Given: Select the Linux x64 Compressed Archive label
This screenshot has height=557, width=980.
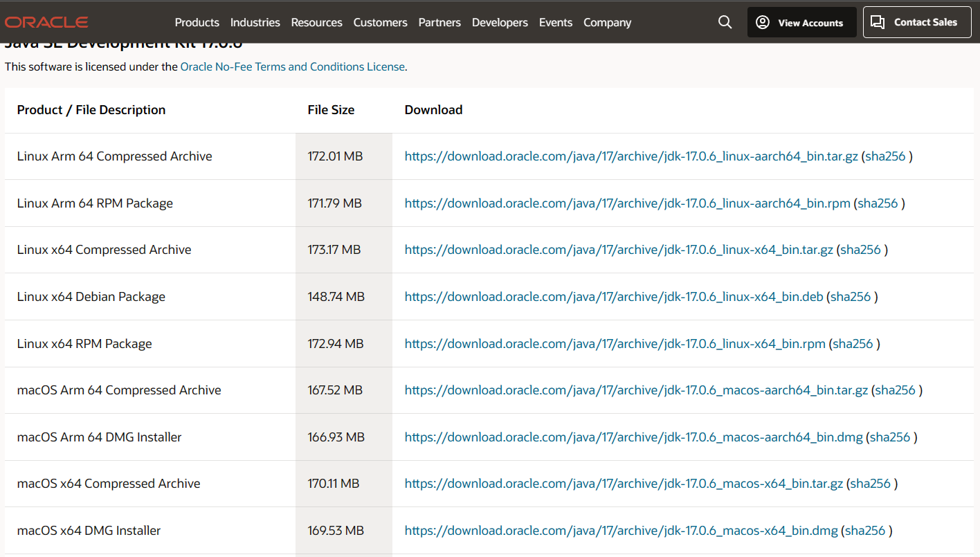Looking at the screenshot, I should pyautogui.click(x=104, y=250).
